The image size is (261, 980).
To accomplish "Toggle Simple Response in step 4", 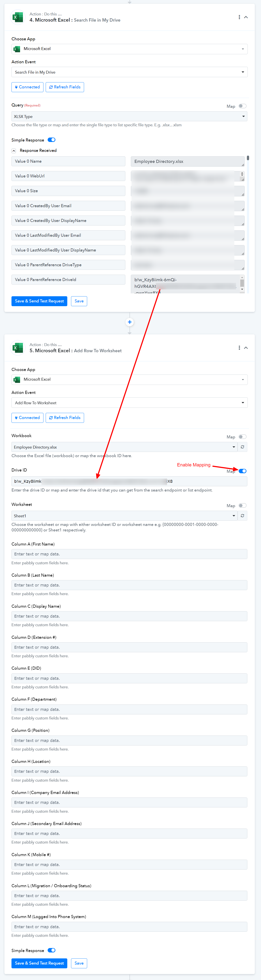I will pos(51,140).
